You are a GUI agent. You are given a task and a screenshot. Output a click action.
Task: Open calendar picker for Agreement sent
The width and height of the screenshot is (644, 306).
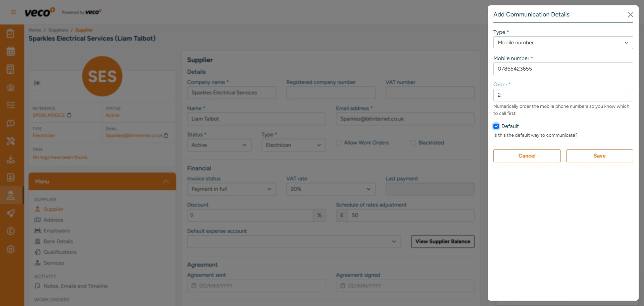tap(194, 286)
